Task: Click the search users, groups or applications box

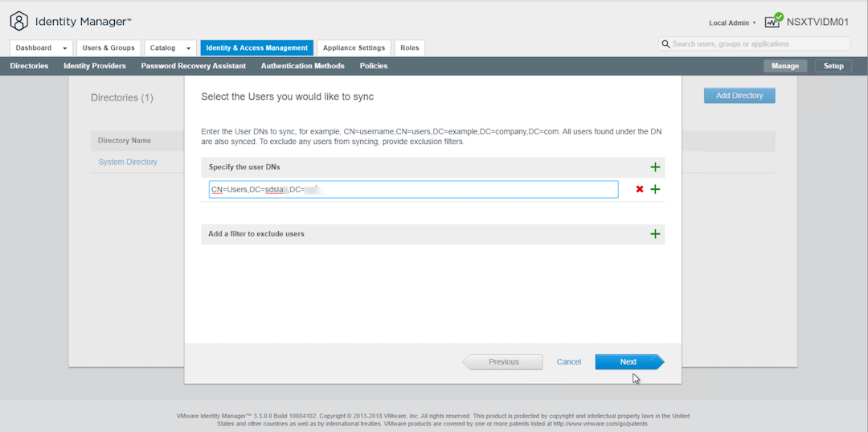Action: [x=755, y=43]
